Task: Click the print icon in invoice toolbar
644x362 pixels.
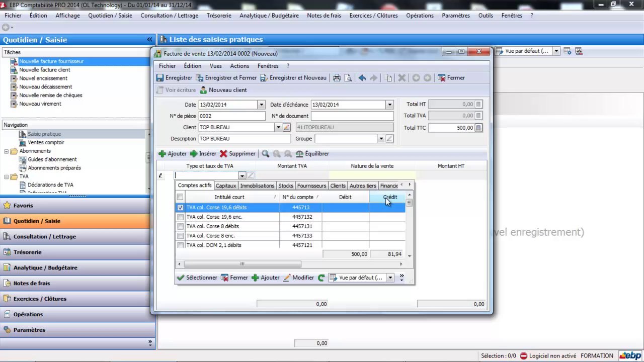Action: [337, 78]
